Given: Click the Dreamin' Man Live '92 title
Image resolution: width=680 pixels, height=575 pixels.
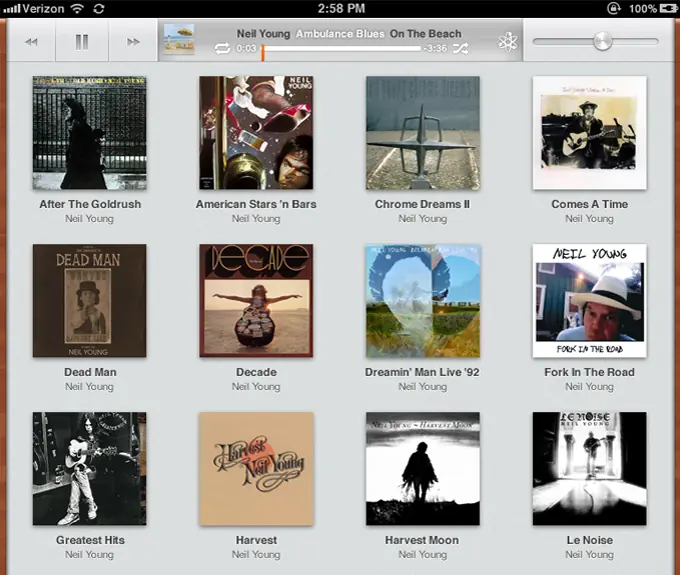Looking at the screenshot, I should pos(422,372).
